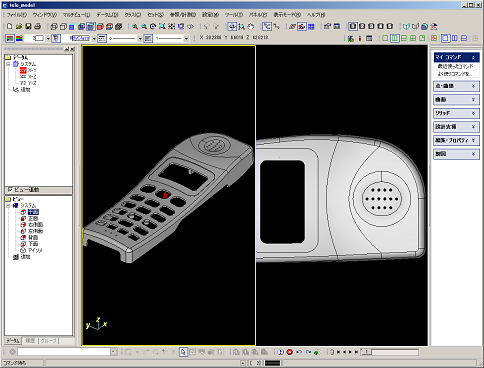
Task: Click the zoom out magnifier icon
Action: click(x=144, y=26)
